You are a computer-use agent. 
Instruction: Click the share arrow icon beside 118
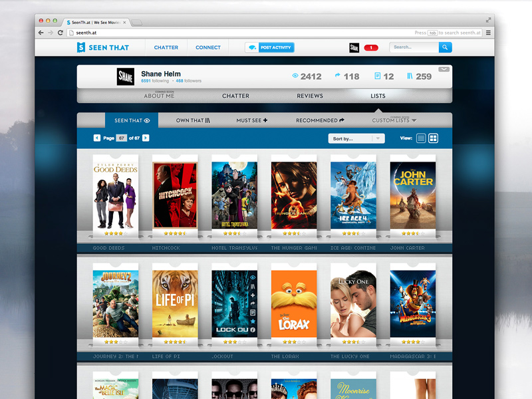337,75
